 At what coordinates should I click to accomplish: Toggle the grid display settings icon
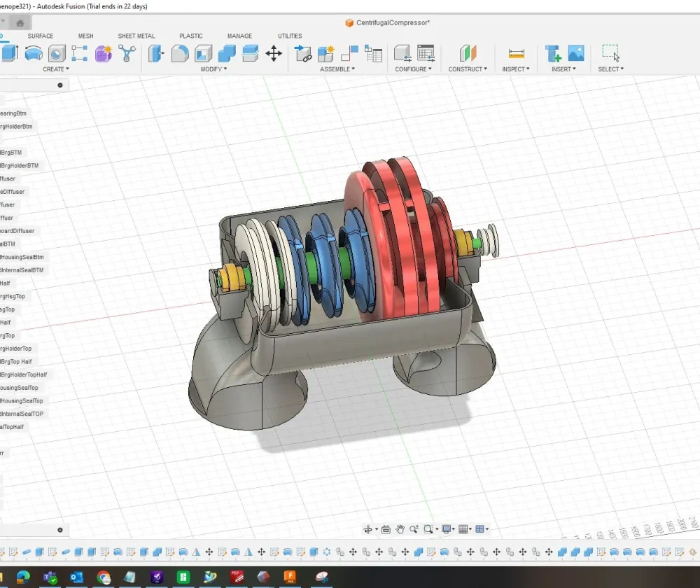[x=464, y=529]
